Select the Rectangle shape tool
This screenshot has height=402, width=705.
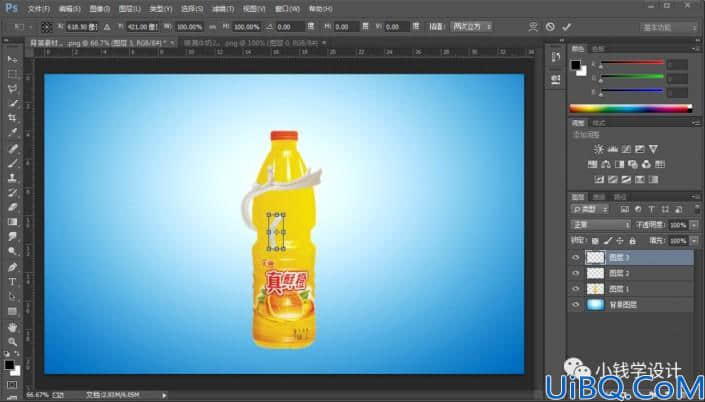(x=12, y=311)
